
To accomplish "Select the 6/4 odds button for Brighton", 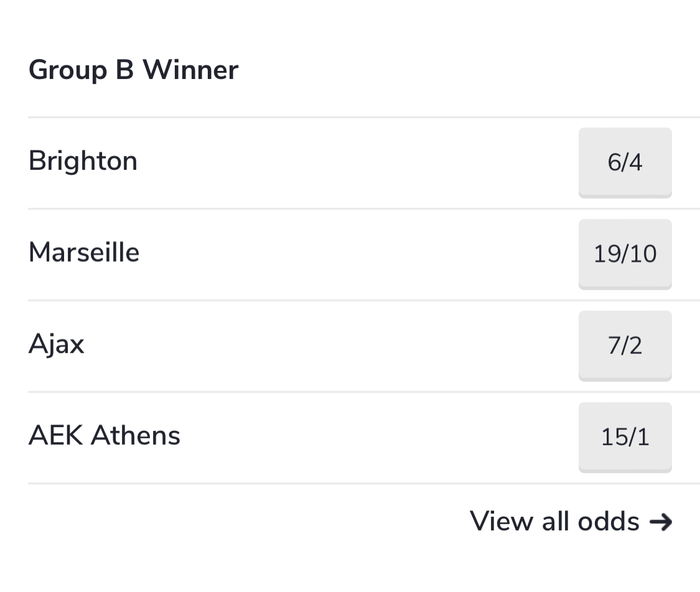I will click(625, 163).
